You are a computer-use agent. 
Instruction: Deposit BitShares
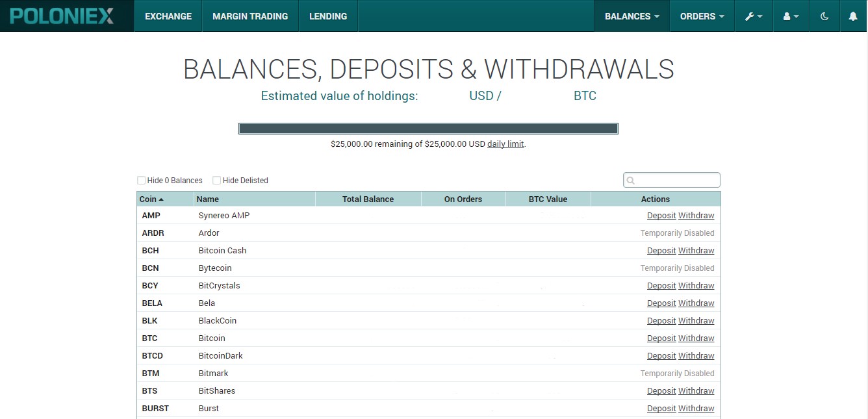[x=661, y=391]
